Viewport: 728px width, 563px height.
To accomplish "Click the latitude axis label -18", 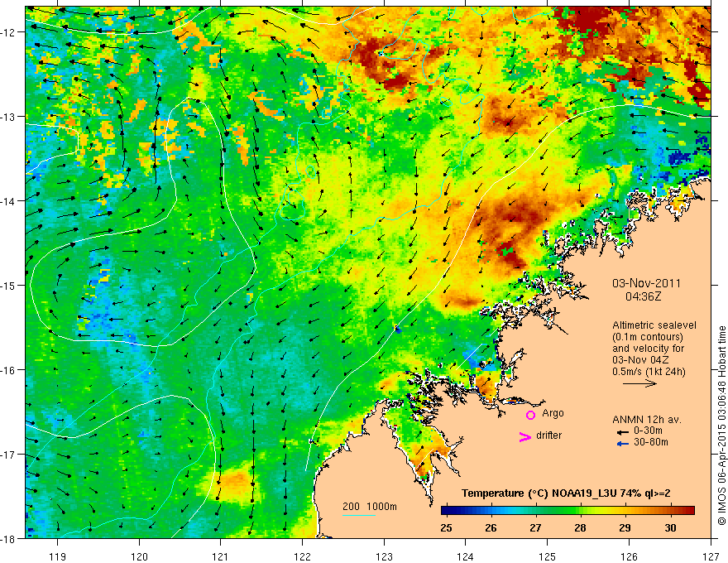I will [x=8, y=539].
